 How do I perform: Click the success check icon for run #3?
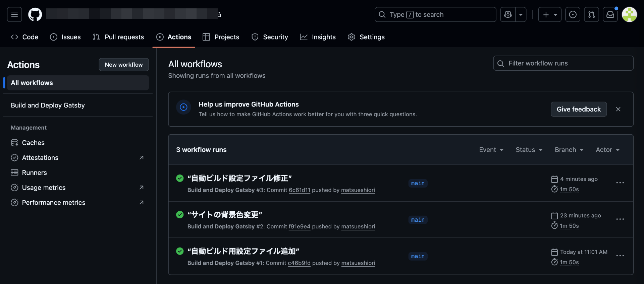pos(180,178)
